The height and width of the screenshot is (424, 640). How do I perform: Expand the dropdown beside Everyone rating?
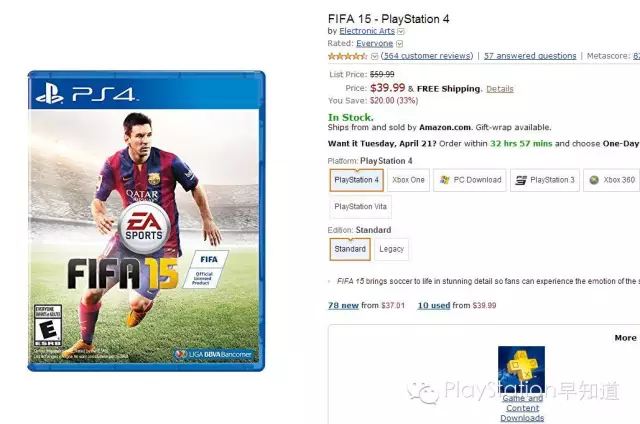[400, 44]
